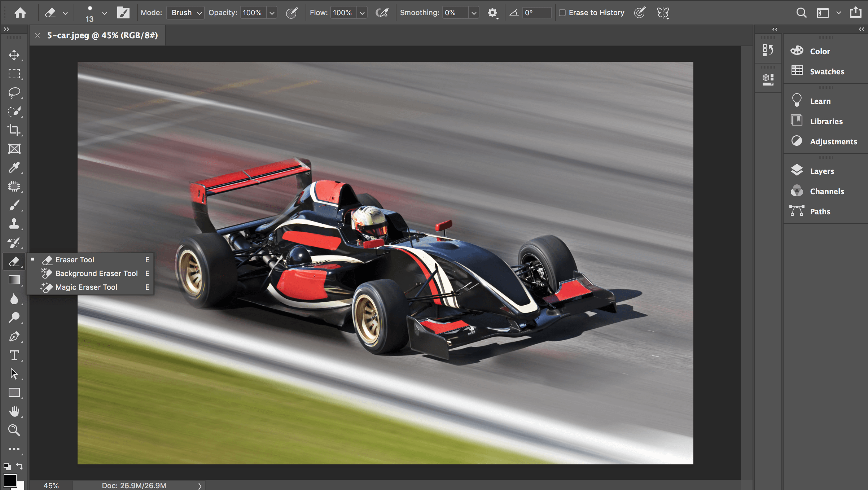Select the Quick Selection tool
This screenshot has width=868, height=490.
click(14, 111)
